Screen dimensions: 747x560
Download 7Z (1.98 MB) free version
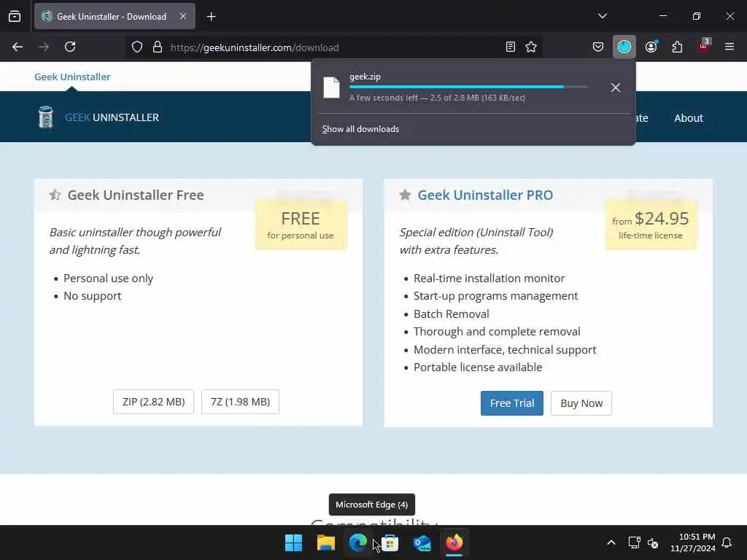(x=240, y=402)
